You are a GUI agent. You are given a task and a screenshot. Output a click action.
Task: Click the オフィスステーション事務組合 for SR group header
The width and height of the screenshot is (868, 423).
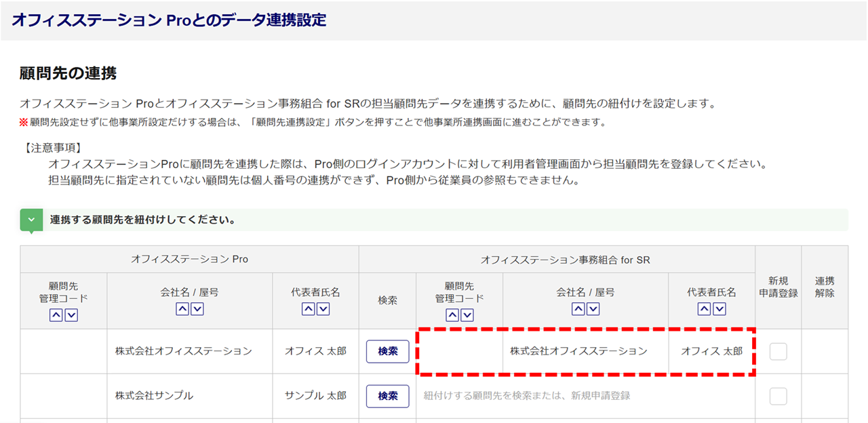557,260
